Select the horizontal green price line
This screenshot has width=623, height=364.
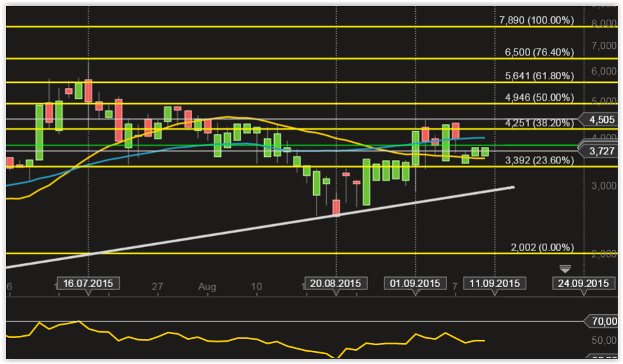point(292,146)
